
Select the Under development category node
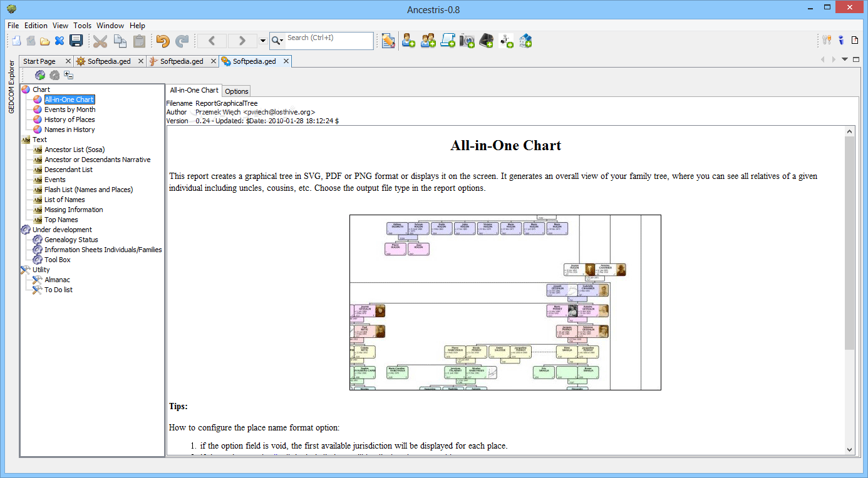tap(62, 230)
